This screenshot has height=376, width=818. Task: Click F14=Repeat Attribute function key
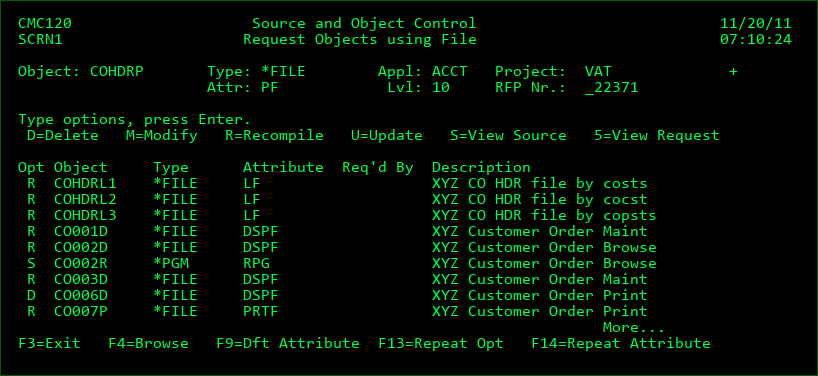tap(621, 343)
